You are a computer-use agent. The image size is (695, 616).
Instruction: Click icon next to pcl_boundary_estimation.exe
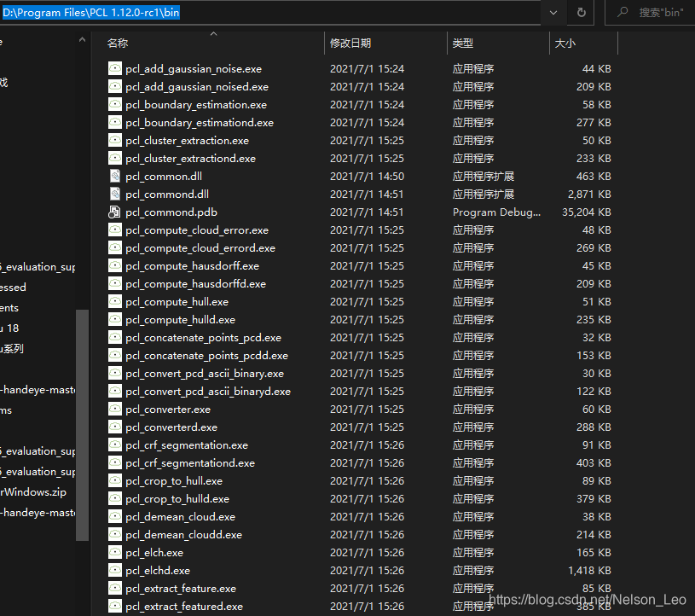[115, 105]
